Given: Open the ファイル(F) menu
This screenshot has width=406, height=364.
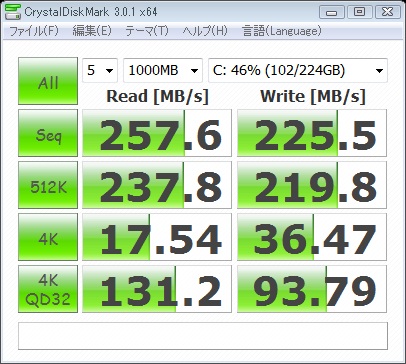Looking at the screenshot, I should click(34, 31).
